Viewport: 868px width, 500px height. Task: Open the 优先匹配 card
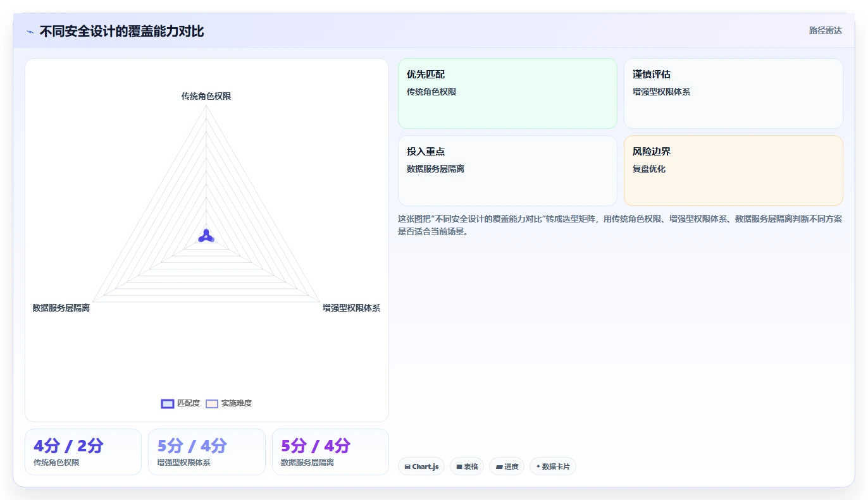point(507,94)
